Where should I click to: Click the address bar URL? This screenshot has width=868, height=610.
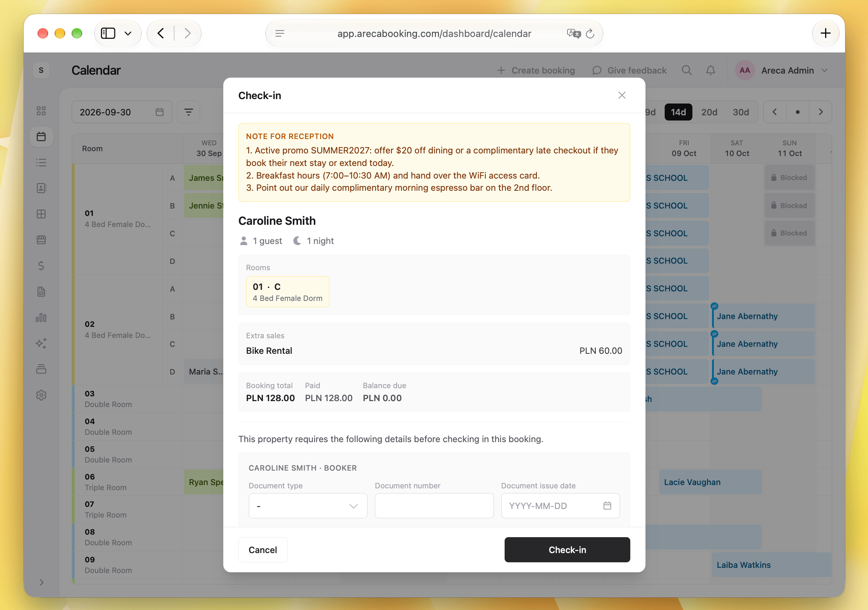click(434, 34)
